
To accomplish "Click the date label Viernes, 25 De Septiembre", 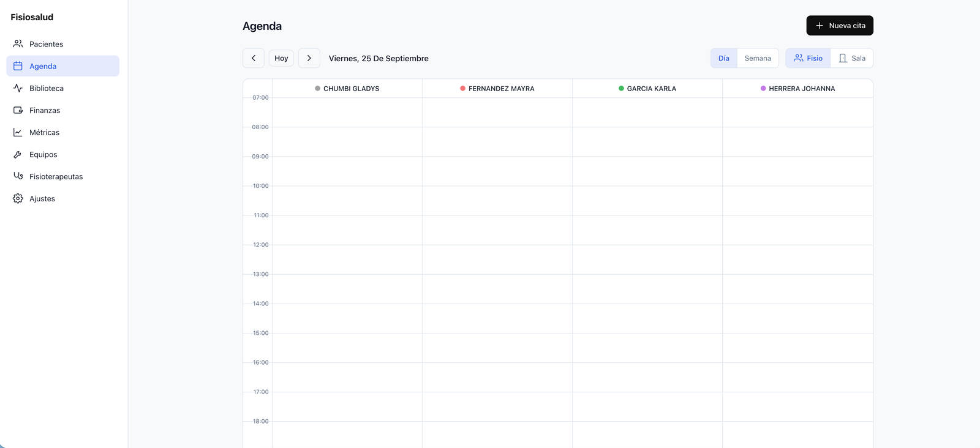I will tap(379, 58).
